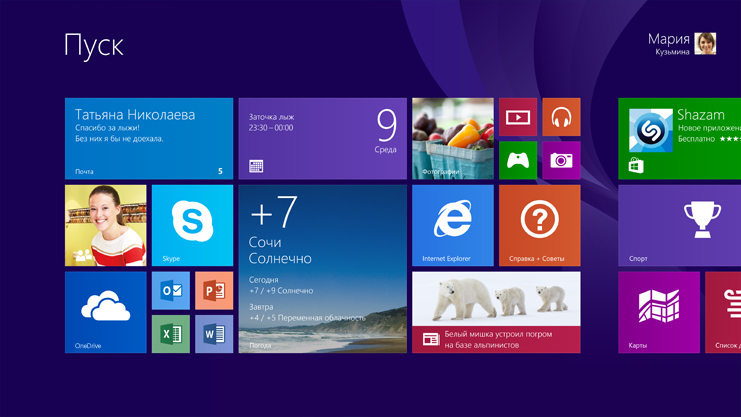Open the Camera tile

[x=561, y=160]
